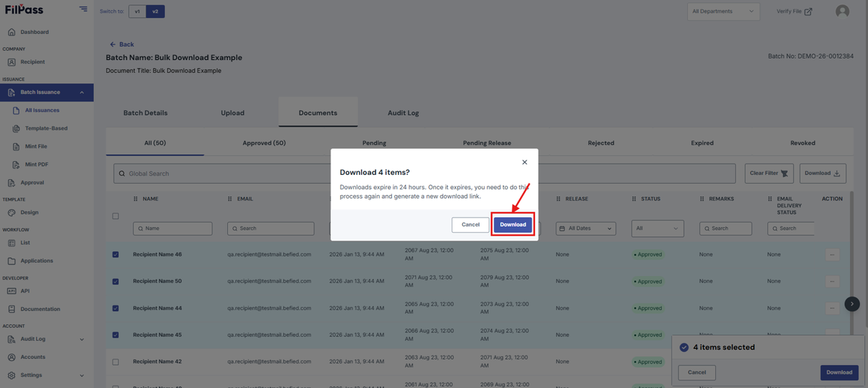
Task: Close the download dialog with X
Action: [524, 163]
